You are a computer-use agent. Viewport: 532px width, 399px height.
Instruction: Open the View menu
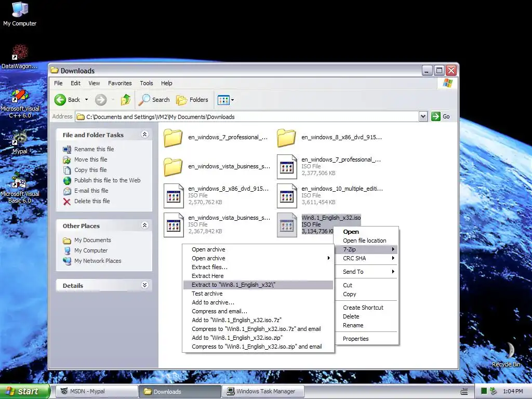pos(94,83)
